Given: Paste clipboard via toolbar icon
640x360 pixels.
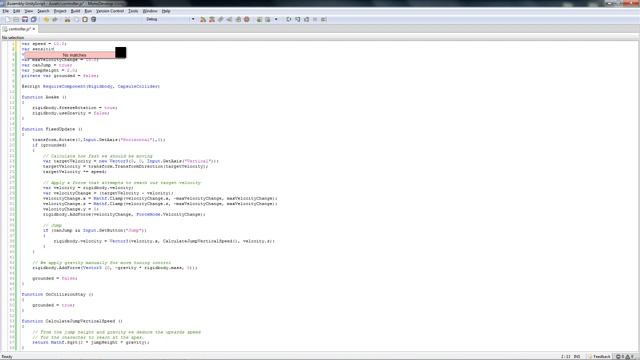Looking at the screenshot, I should [85, 20].
